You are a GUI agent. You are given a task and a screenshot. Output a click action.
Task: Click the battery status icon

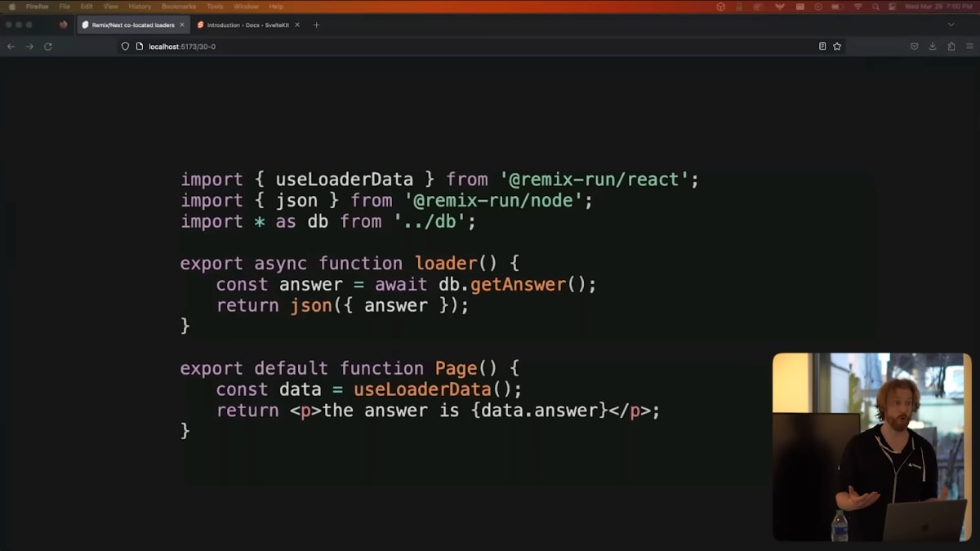(x=839, y=7)
